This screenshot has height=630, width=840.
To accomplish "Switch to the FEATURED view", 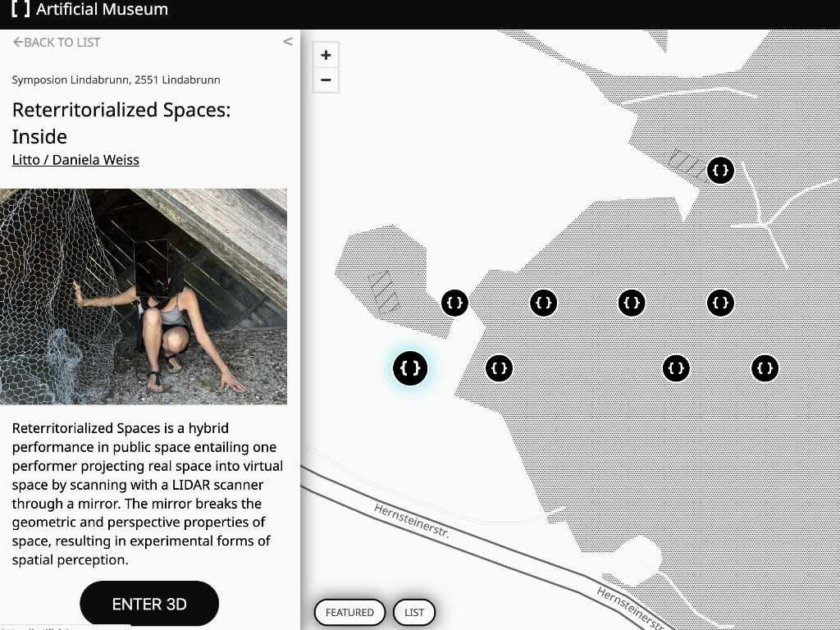I will (x=349, y=612).
